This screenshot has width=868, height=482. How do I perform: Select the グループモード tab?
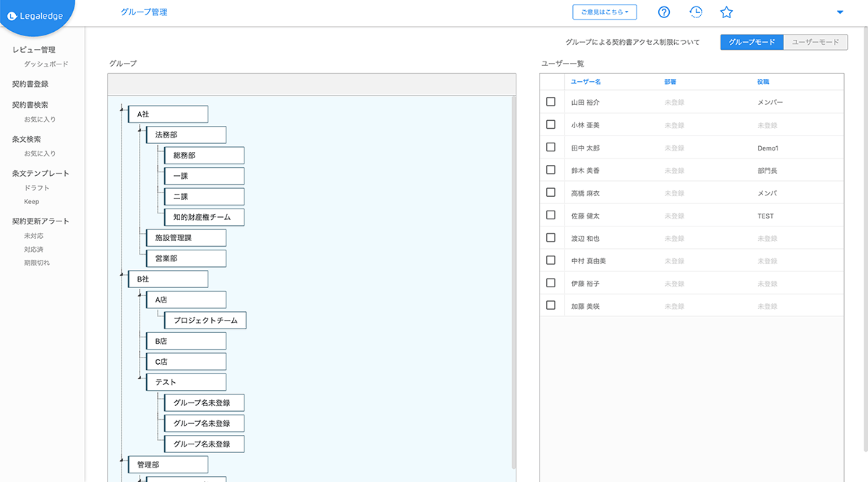coord(752,43)
